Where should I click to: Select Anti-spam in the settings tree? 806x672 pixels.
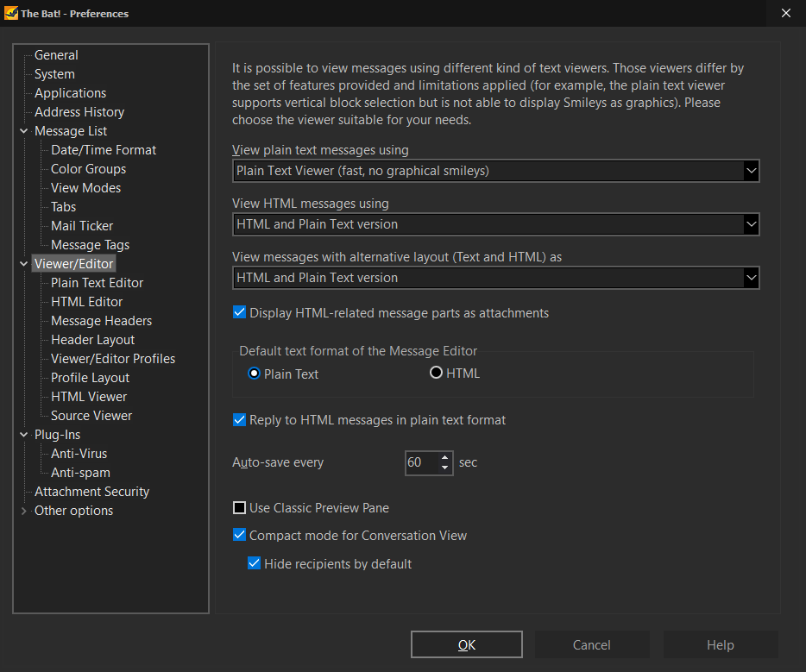tap(80, 473)
